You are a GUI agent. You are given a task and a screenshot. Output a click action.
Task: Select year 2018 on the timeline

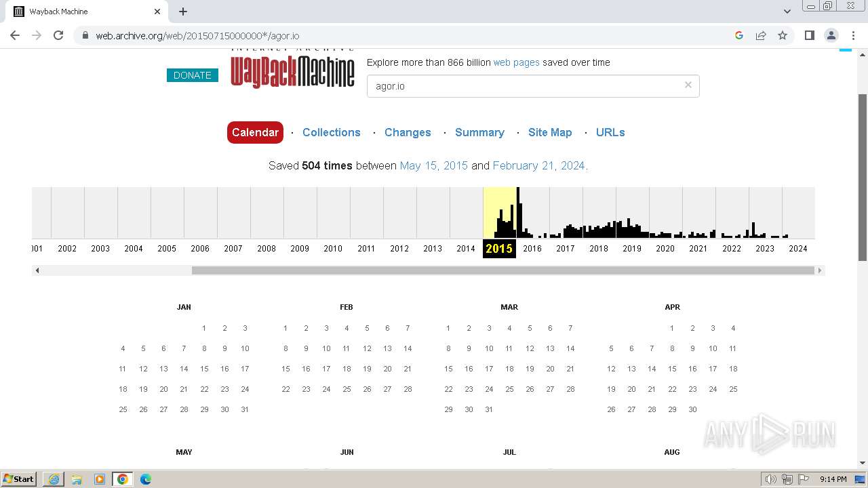599,248
